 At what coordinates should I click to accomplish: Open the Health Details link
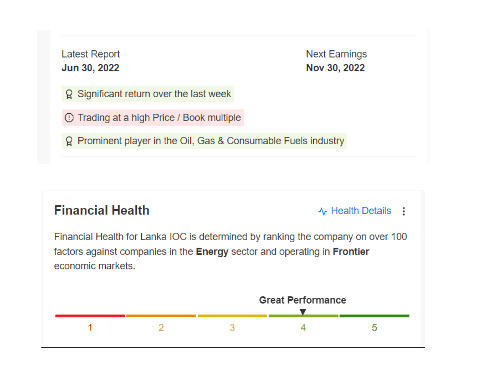click(361, 211)
